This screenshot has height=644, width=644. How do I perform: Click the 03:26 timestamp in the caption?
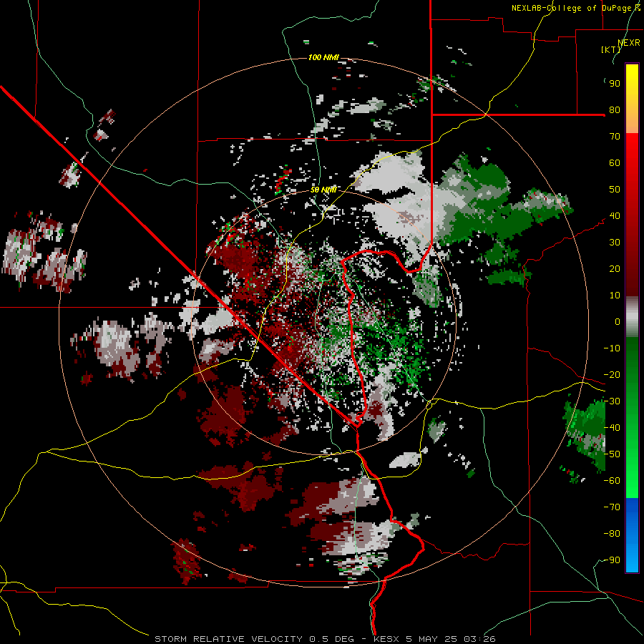479,639
